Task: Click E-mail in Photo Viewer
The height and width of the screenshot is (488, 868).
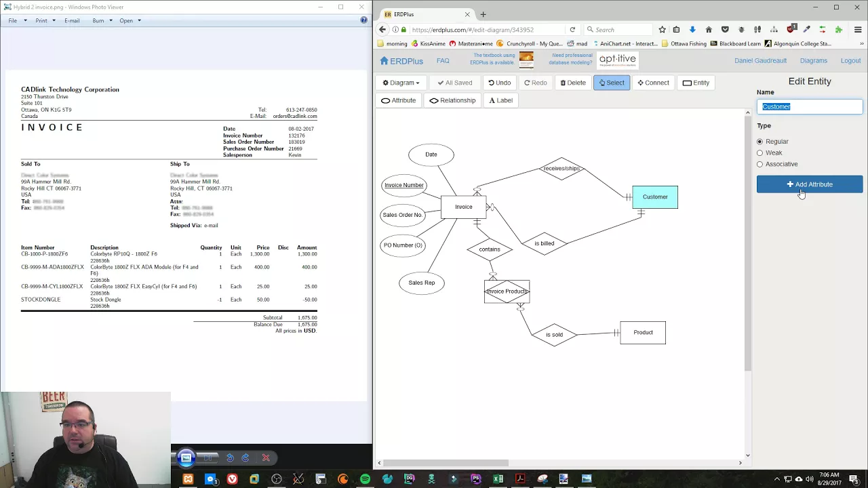Action: click(72, 21)
